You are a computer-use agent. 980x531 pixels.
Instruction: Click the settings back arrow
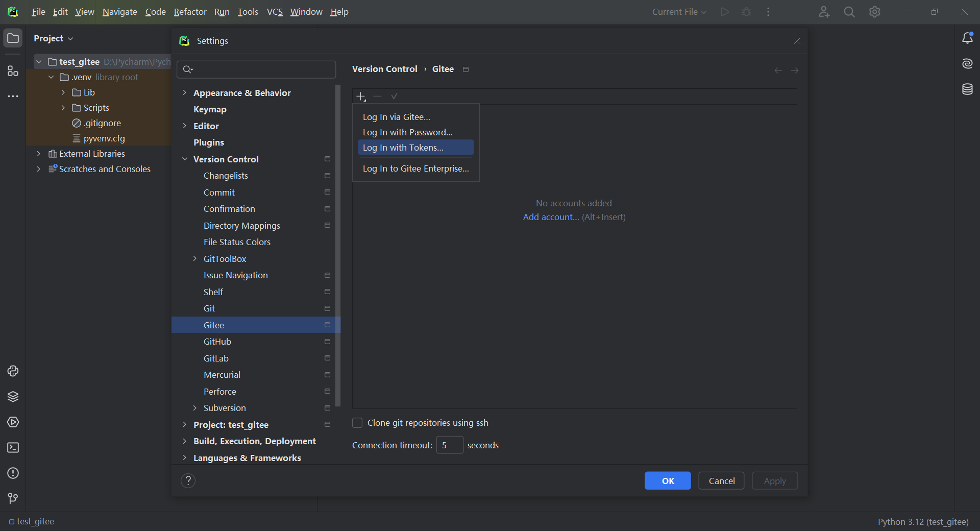pyautogui.click(x=778, y=70)
